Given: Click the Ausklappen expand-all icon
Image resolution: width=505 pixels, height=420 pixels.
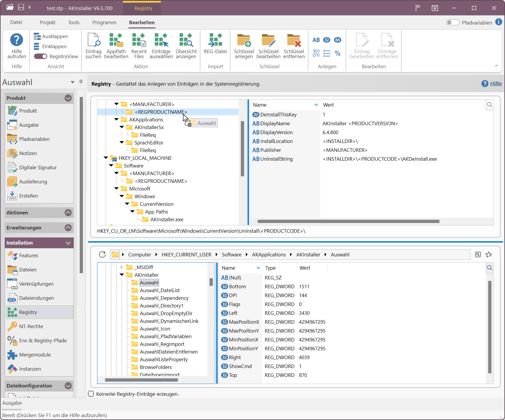Looking at the screenshot, I should pyautogui.click(x=37, y=36).
